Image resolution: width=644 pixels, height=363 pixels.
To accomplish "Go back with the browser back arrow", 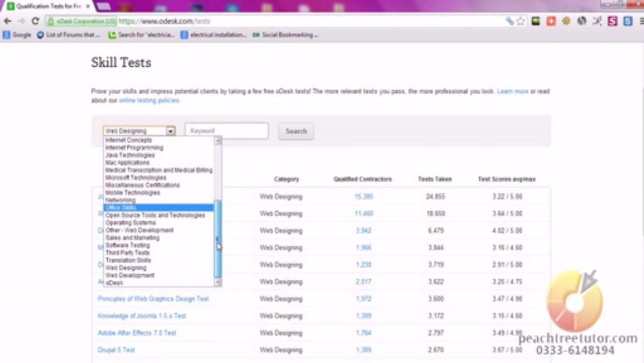I will coord(8,21).
